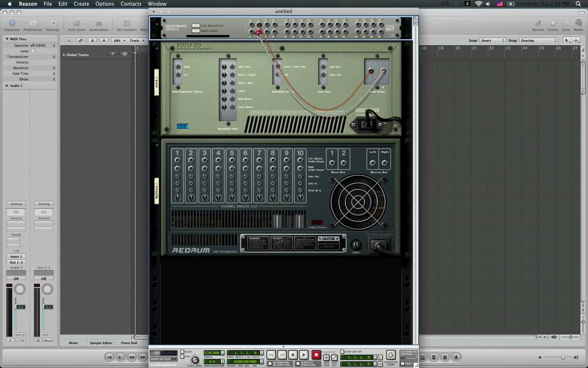Open the Track local menu in Arrange
Viewport: 588px width, 368px height.
136,40
